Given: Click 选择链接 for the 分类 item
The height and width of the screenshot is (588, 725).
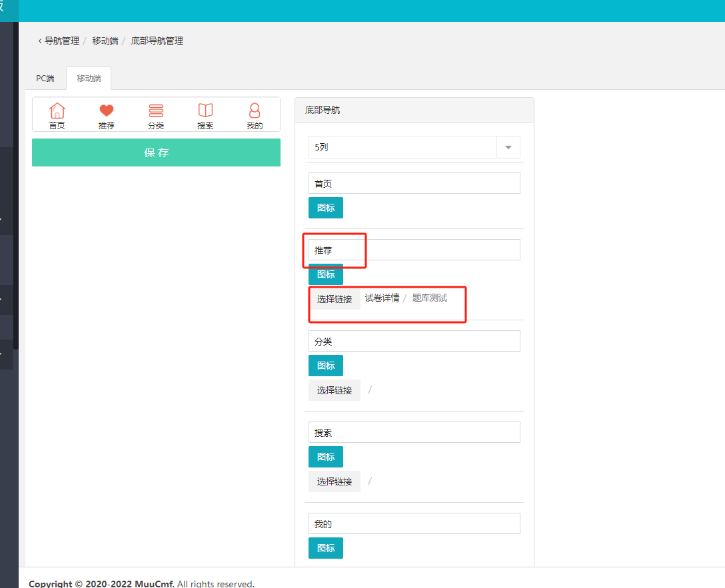Looking at the screenshot, I should click(335, 390).
